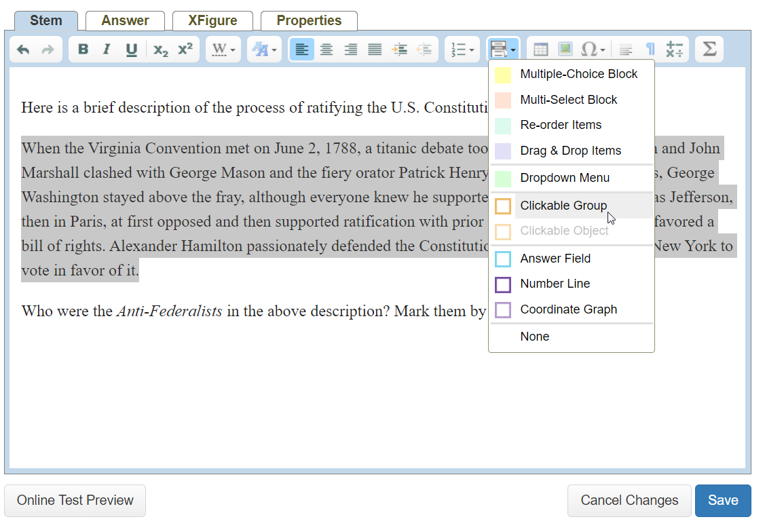Undo the last edit
Screen dimensions: 765x532
coord(23,50)
